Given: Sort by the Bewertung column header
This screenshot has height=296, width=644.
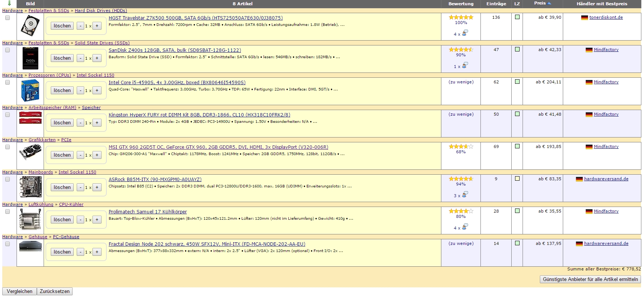Looking at the screenshot, I should click(x=461, y=4).
